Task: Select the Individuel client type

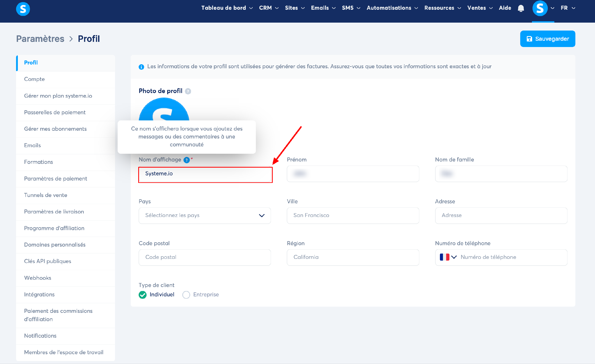Action: pos(142,295)
